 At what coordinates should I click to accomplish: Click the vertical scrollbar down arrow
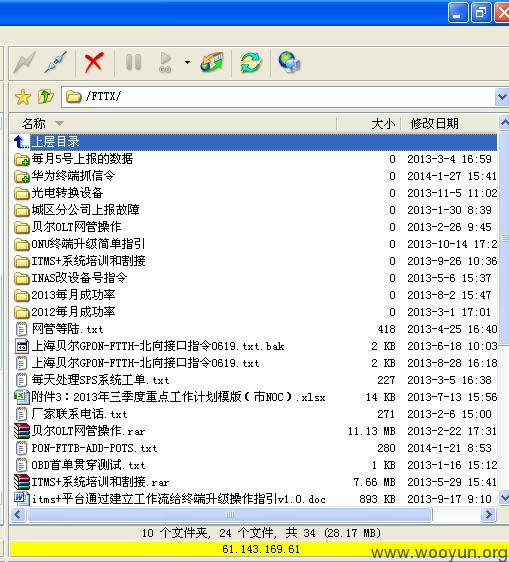coord(504,497)
